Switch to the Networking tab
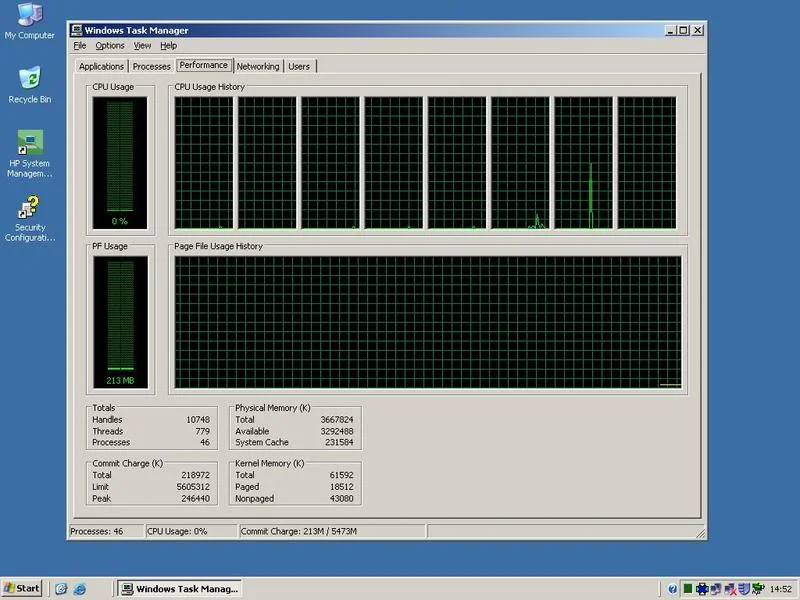The image size is (800, 600). point(258,66)
